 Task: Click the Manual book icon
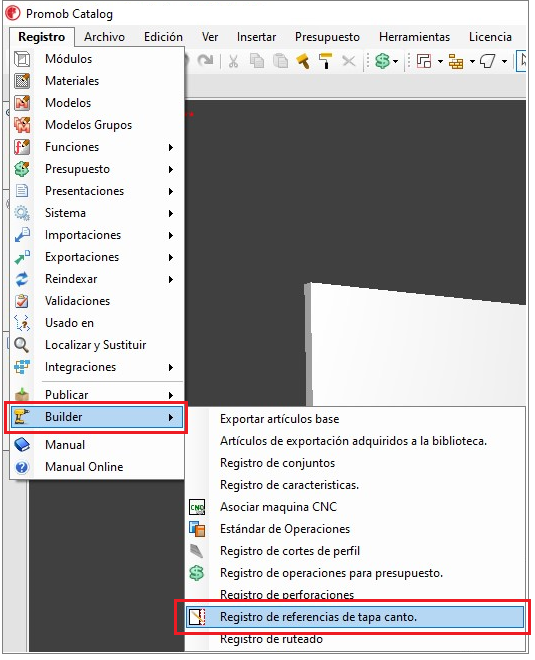click(x=22, y=445)
